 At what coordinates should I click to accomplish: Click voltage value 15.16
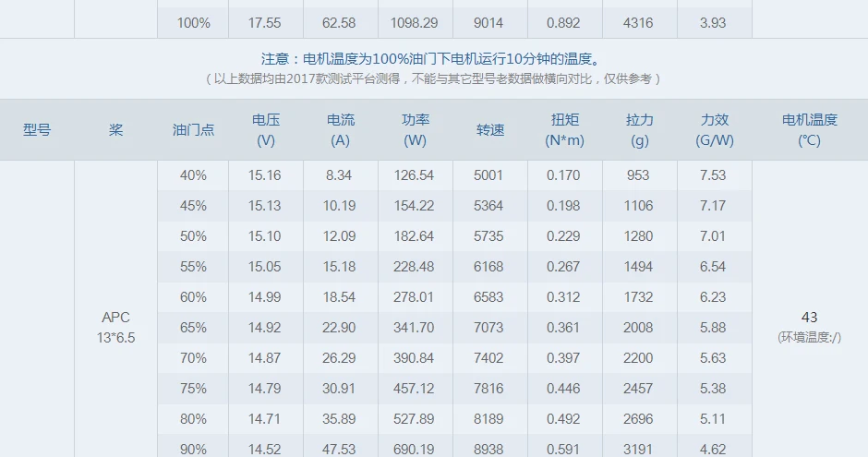click(265, 175)
